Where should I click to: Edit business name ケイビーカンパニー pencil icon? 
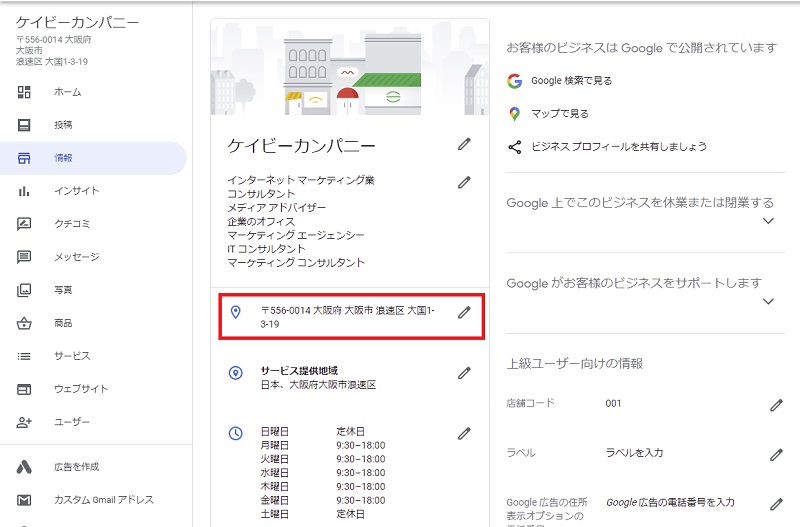coord(464,144)
